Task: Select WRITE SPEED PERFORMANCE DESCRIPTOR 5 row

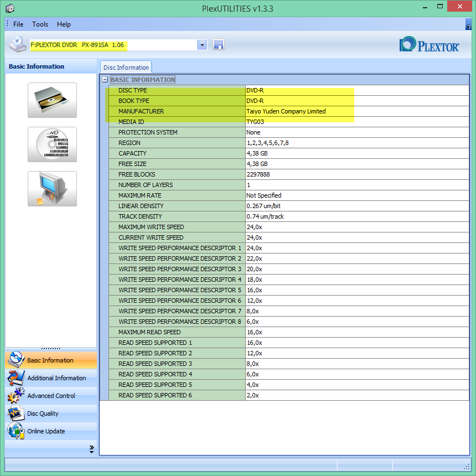Action: click(289, 290)
